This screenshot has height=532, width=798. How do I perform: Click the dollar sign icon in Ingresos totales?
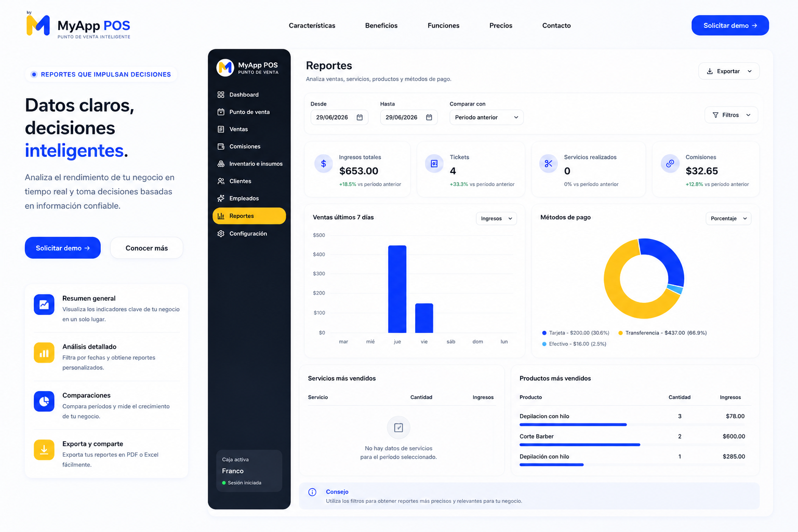(324, 164)
